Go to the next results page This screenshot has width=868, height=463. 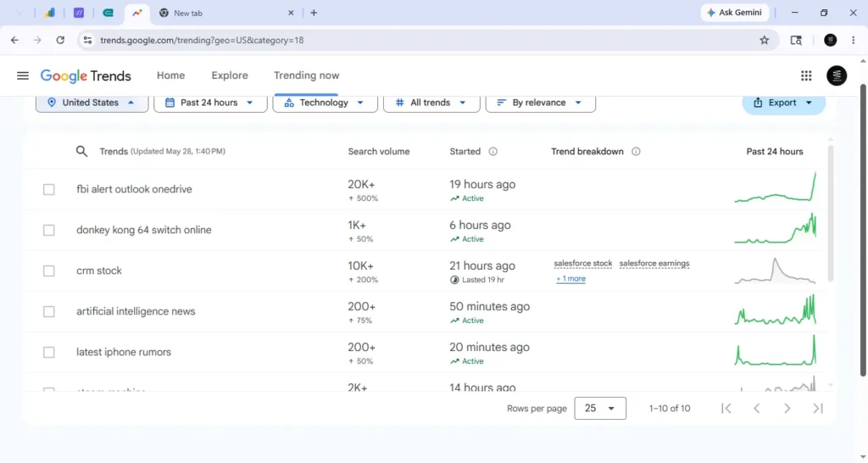787,409
